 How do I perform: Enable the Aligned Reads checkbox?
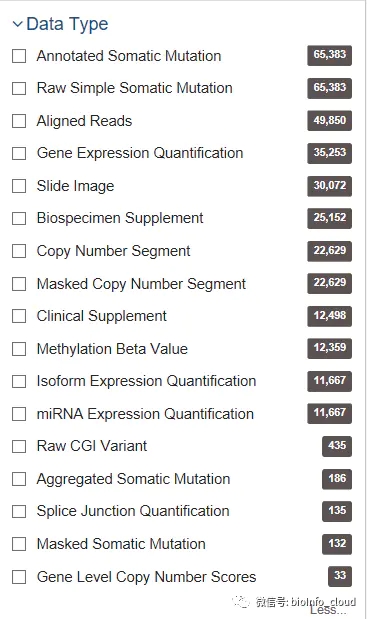(x=19, y=121)
